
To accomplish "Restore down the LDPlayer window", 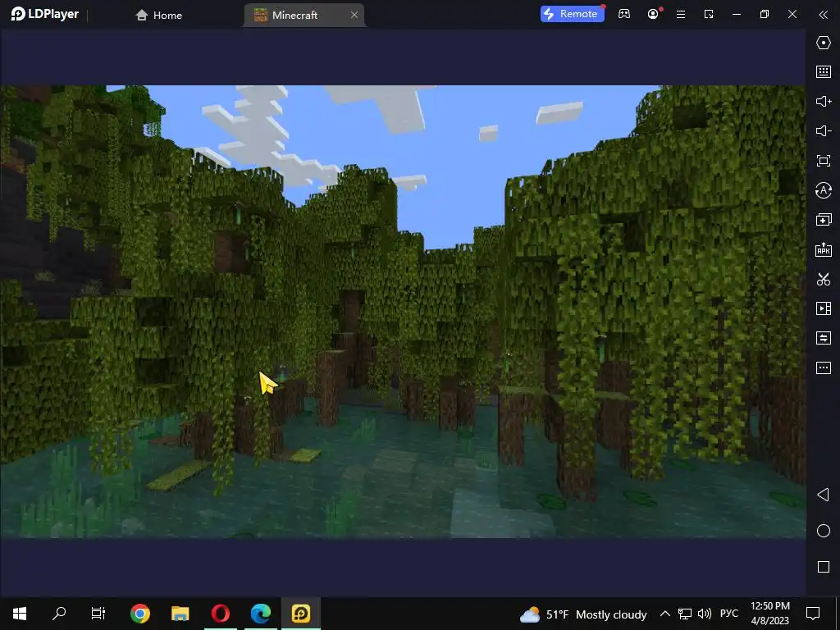I will coord(765,15).
